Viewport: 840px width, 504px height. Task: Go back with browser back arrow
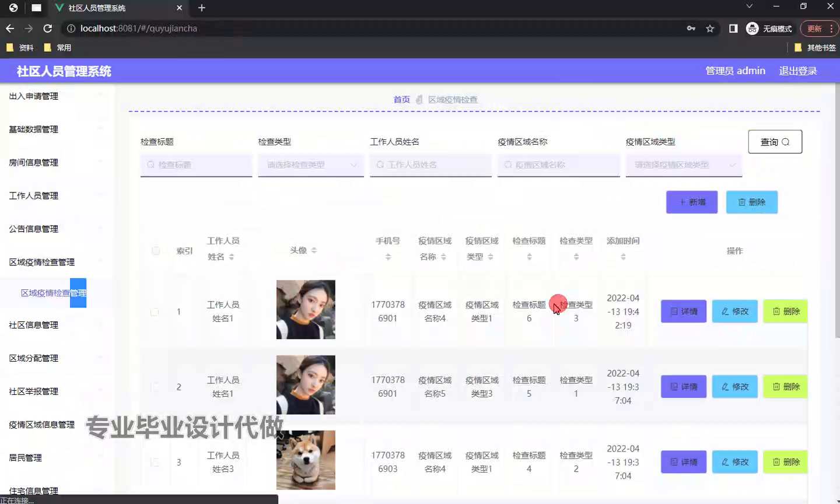pos(10,28)
